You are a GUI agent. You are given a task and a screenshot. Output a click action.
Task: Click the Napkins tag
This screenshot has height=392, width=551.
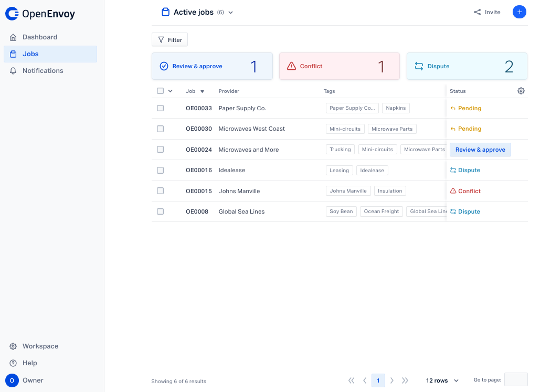(396, 108)
